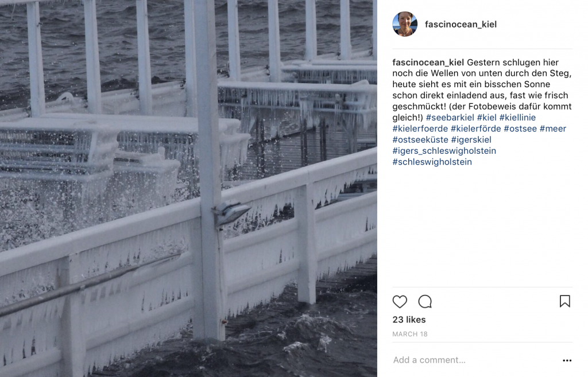Viewport: 588px width, 377px height.
Task: Open the three-dot more options menu
Action: 567,360
